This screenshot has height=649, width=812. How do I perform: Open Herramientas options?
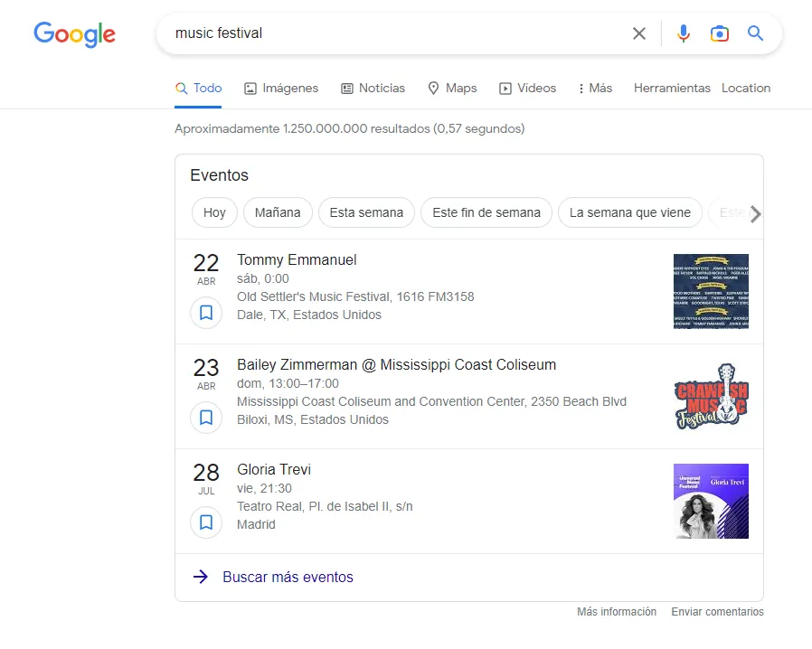[672, 88]
